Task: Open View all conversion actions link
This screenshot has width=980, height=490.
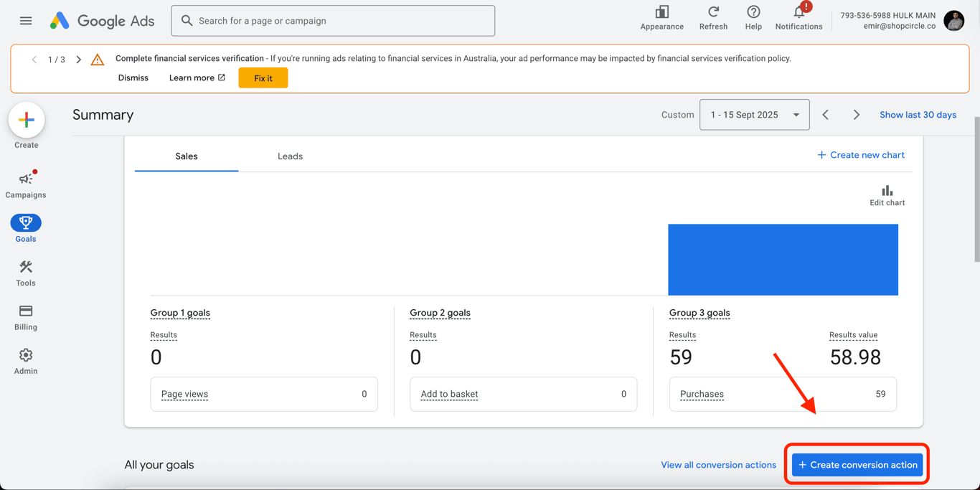Action: 718,465
